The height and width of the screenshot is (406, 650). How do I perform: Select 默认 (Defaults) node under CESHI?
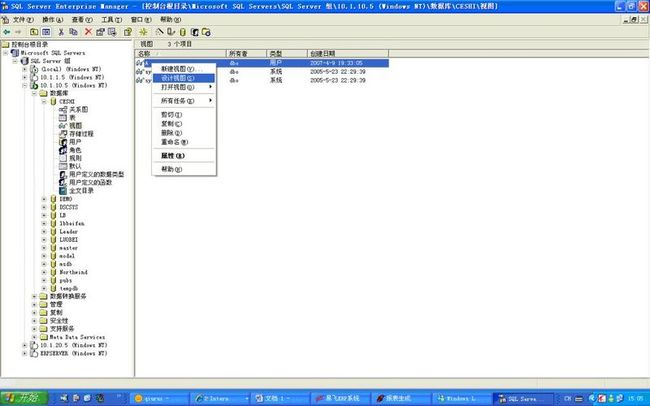pyautogui.click(x=75, y=166)
